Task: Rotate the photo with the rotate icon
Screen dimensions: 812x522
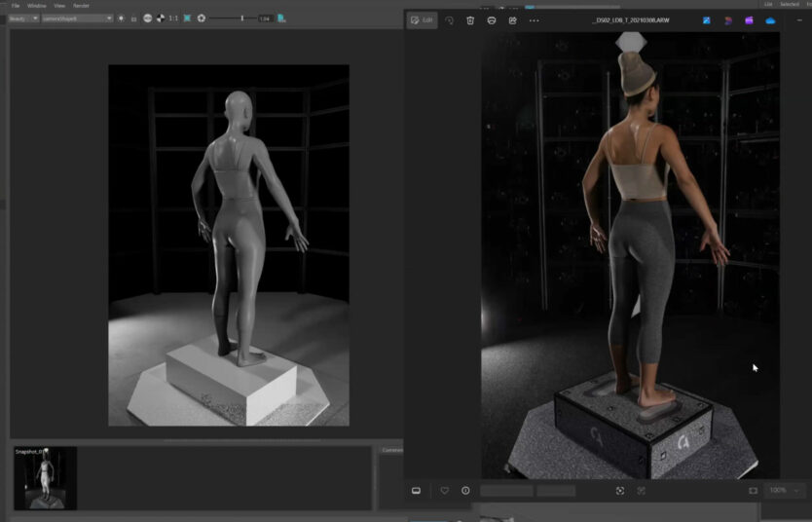Action: [449, 19]
